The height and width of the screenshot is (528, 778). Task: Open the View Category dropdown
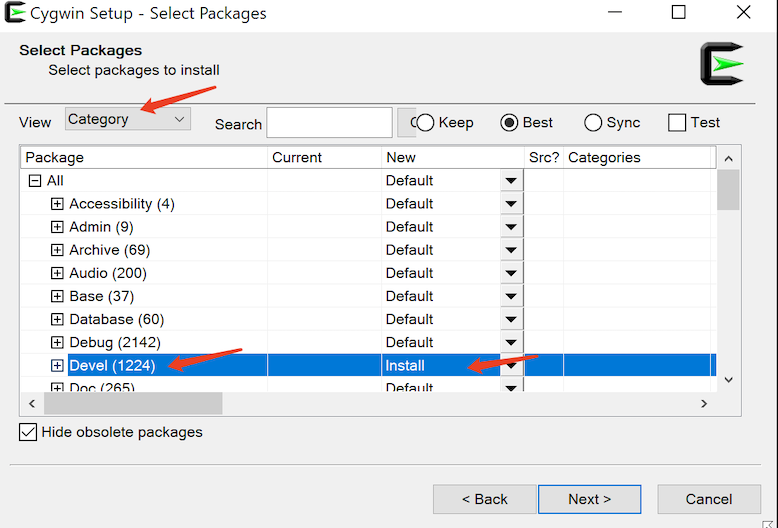click(128, 119)
